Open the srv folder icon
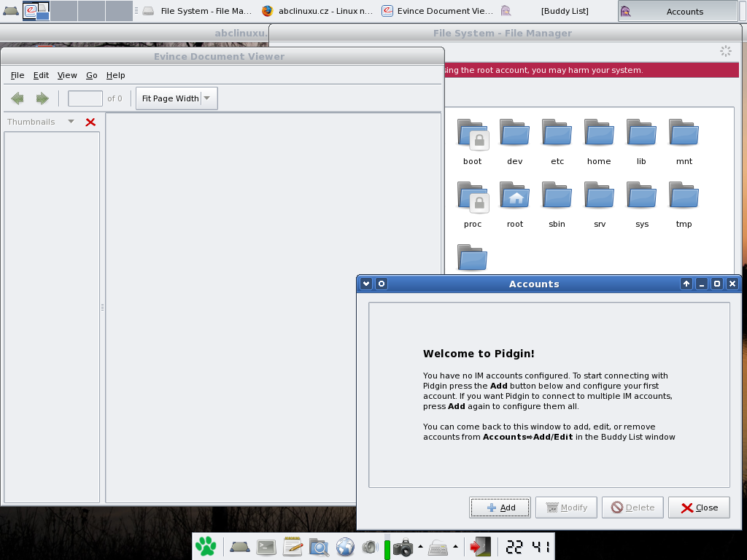 pyautogui.click(x=599, y=195)
